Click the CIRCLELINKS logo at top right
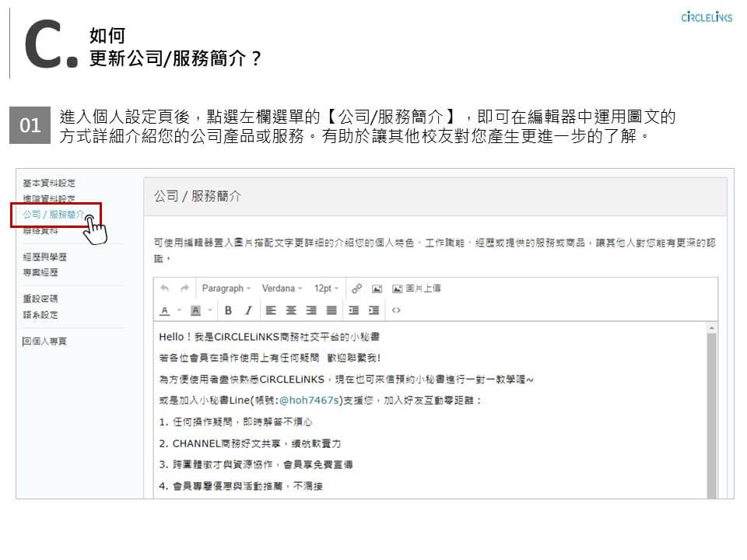The image size is (747, 560). 707,18
